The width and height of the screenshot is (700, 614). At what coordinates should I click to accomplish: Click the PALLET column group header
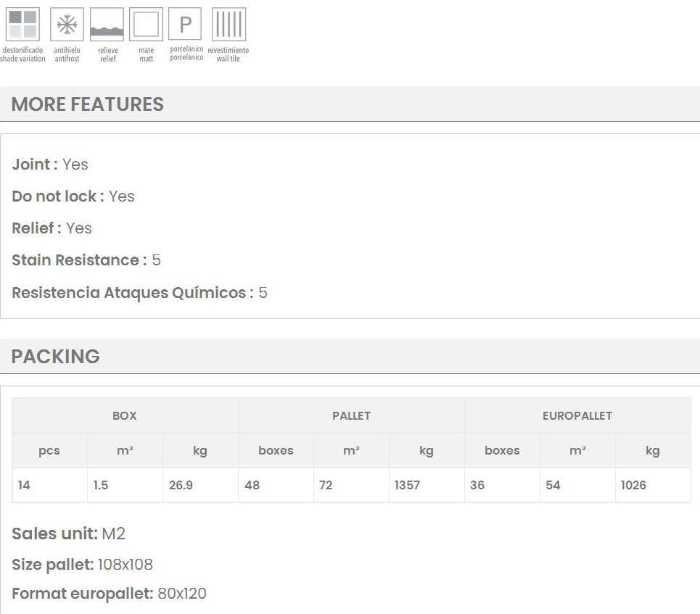click(351, 416)
